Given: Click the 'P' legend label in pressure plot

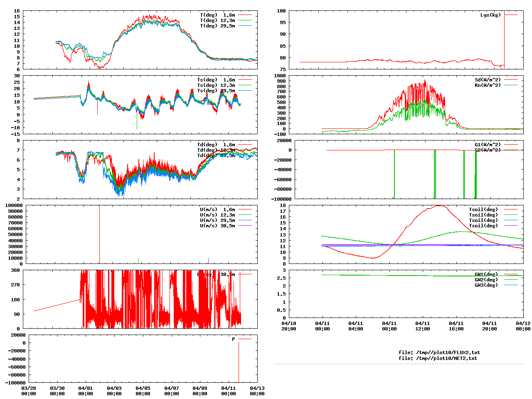Looking at the screenshot, I should coord(234,339).
